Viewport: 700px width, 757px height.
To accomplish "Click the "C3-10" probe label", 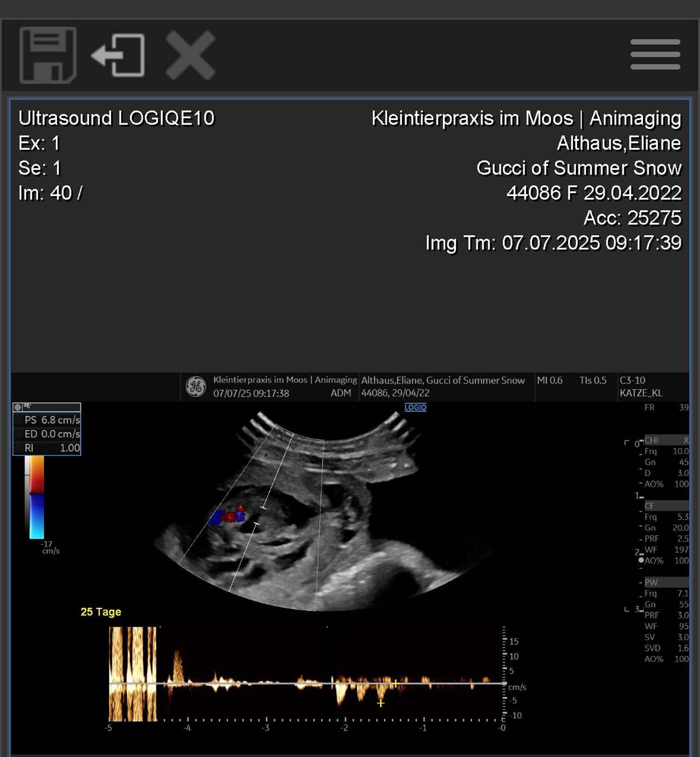I will [632, 381].
